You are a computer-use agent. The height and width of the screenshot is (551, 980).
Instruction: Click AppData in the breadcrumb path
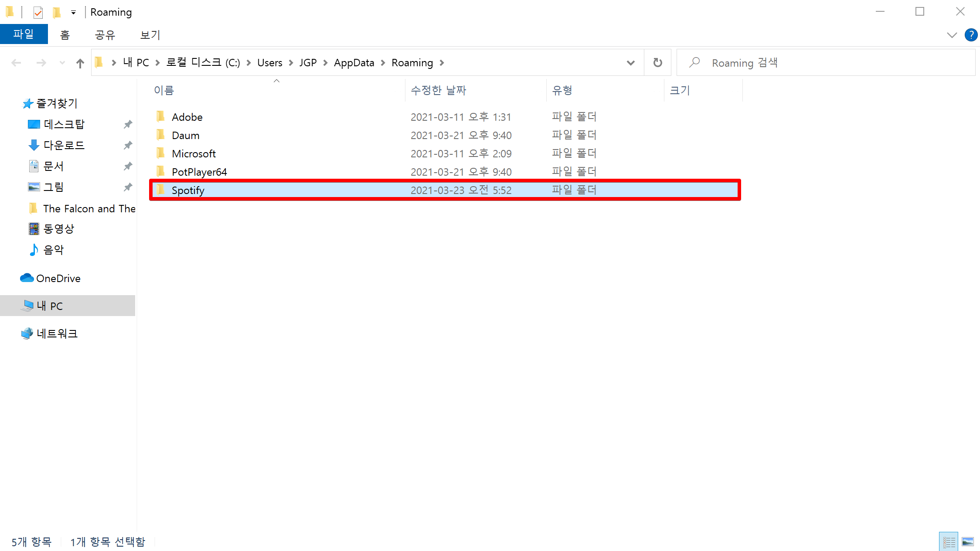[354, 63]
